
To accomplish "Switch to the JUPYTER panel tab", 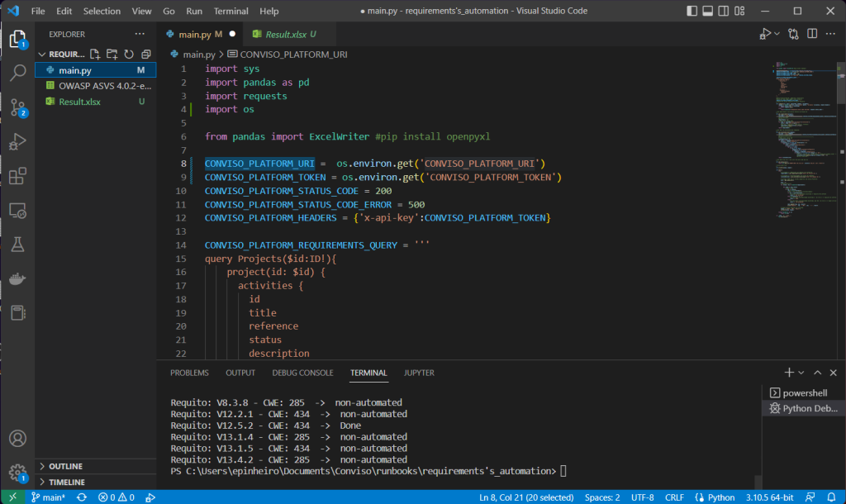I will (x=419, y=373).
